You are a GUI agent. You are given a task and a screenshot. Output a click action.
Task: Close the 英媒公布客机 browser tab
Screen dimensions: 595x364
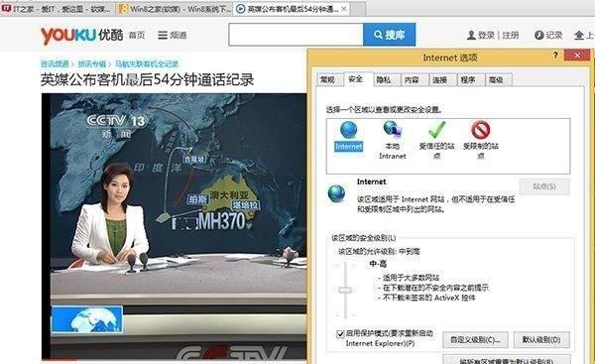coord(344,9)
